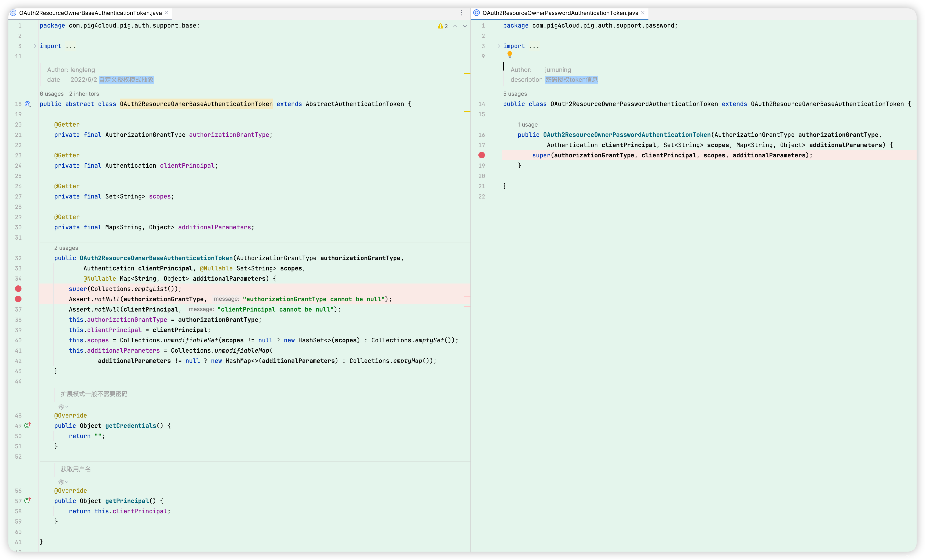
Task: Click the '获取用户名' comment
Action: click(x=75, y=469)
